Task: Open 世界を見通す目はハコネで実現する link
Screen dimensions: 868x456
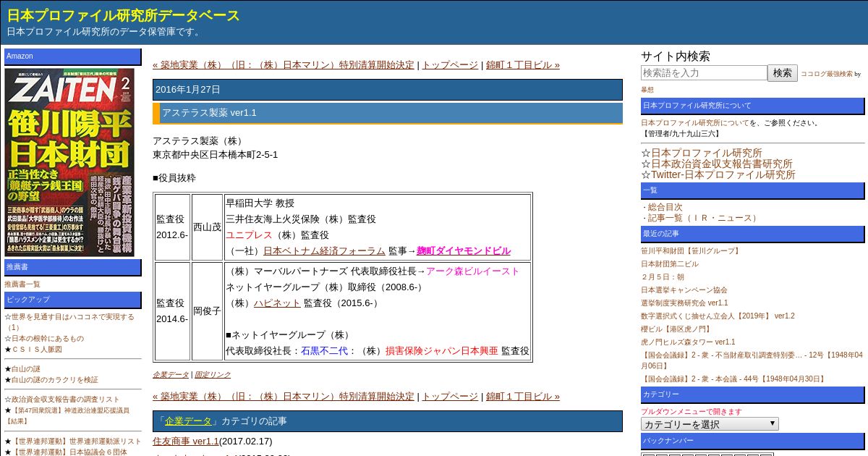Action: tap(69, 322)
